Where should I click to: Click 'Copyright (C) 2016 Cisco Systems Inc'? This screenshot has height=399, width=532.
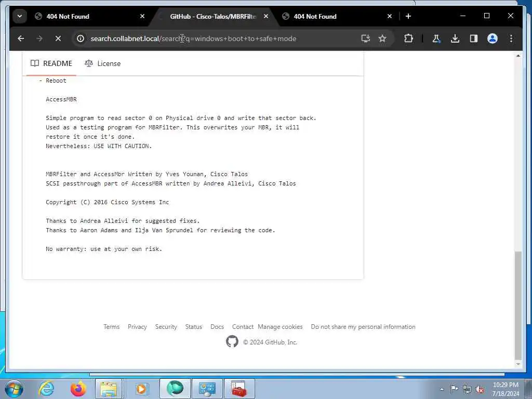pyautogui.click(x=107, y=202)
